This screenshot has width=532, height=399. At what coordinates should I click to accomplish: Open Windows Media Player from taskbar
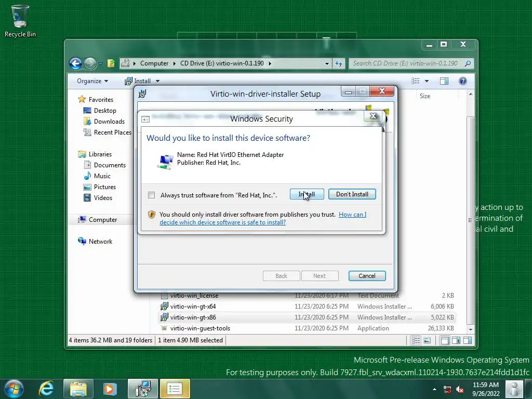coord(110,389)
